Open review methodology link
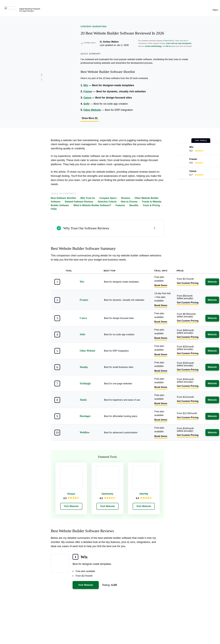Viewport: 220px width, 644px height. click(153, 46)
